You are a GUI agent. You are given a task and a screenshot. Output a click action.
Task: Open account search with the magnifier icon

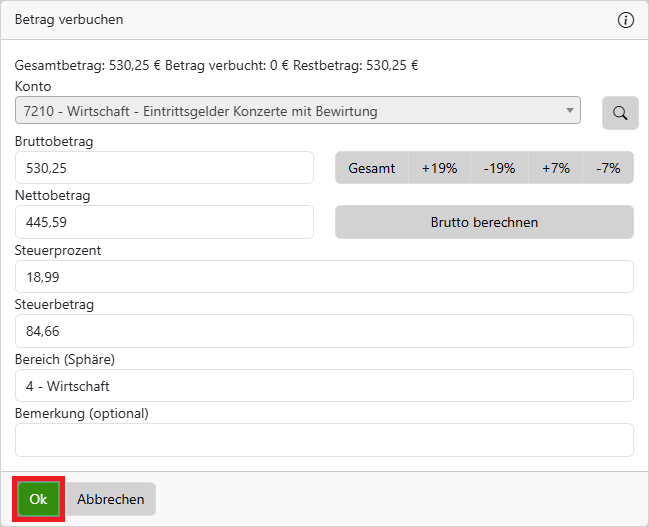click(x=620, y=113)
